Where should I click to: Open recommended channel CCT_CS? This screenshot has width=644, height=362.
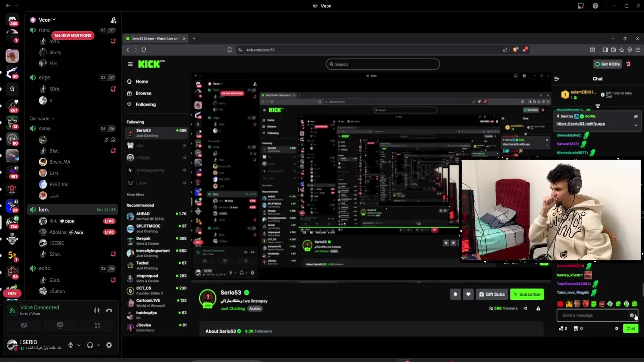tap(156, 290)
